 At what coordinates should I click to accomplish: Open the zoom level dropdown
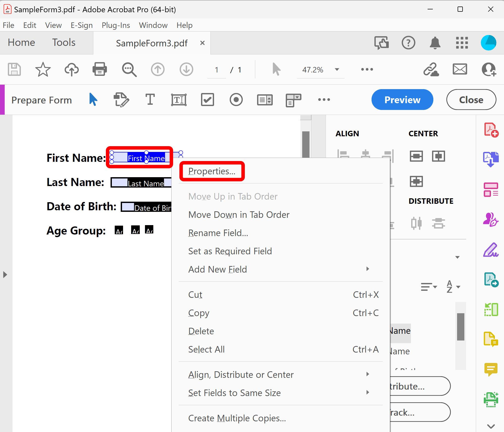[x=337, y=70]
